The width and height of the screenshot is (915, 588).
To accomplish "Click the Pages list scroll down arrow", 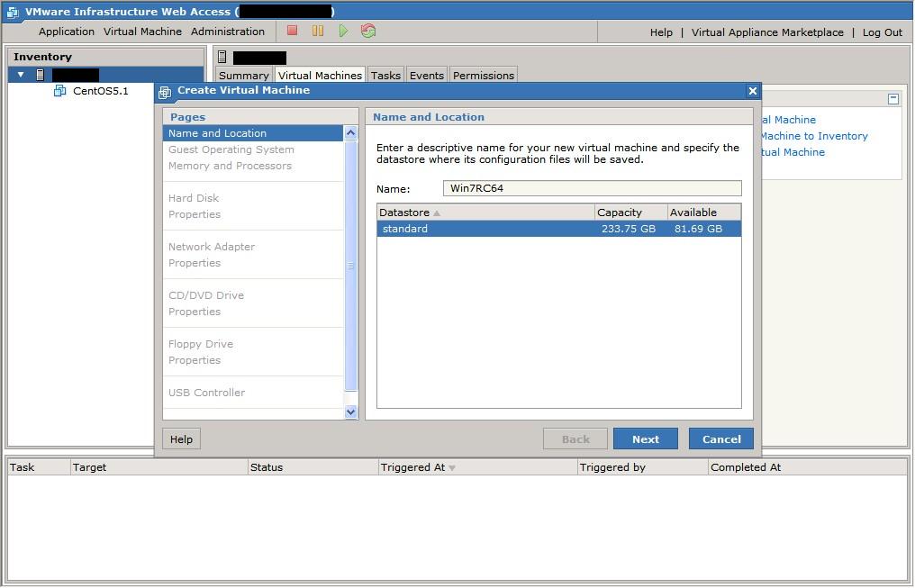I will tap(350, 412).
